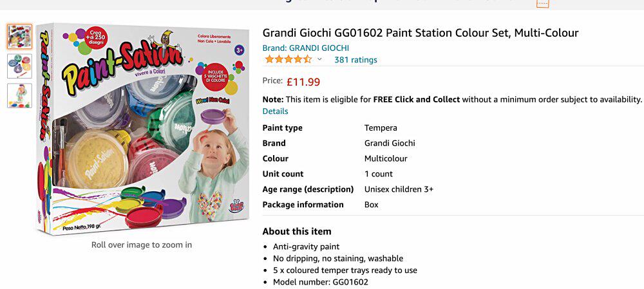Click the 'About this item' heading
Viewport: 644px width, 289px height.
[x=296, y=232]
